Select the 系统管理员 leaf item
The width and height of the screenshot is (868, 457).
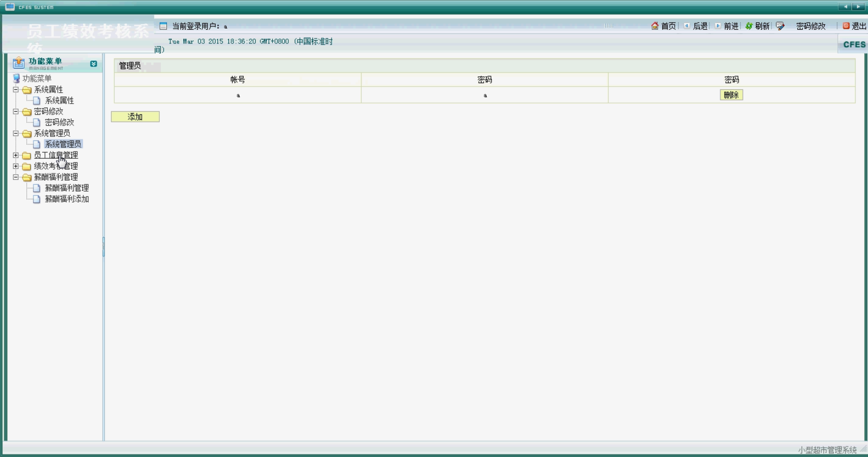(63, 144)
